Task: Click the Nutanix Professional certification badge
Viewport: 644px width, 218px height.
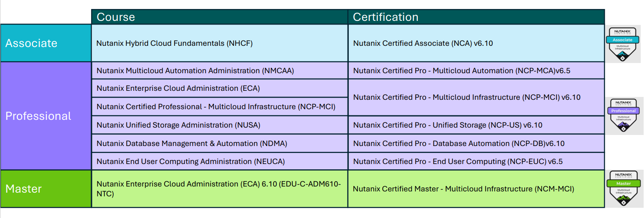Action: (x=623, y=116)
